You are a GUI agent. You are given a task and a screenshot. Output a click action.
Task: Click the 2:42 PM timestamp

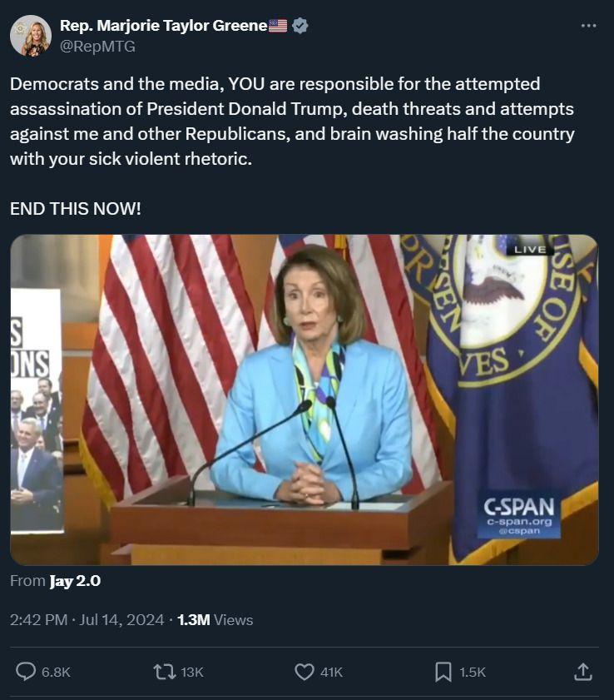point(37,620)
